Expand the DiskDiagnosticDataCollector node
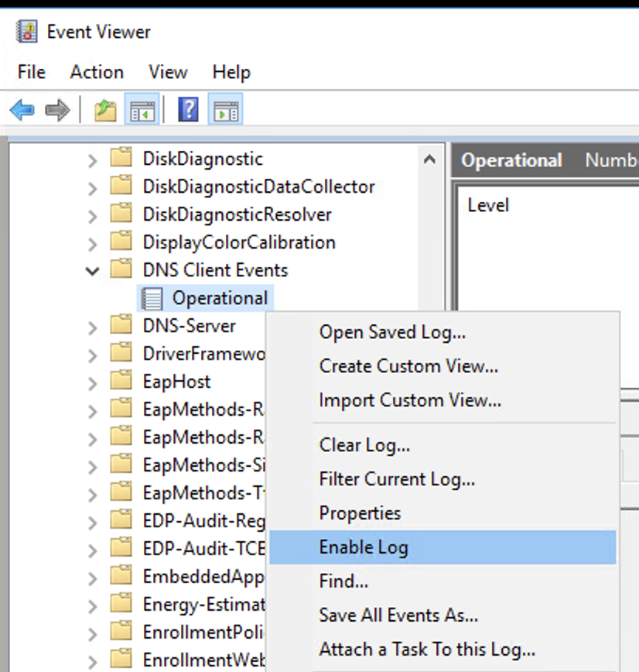 [x=92, y=189]
